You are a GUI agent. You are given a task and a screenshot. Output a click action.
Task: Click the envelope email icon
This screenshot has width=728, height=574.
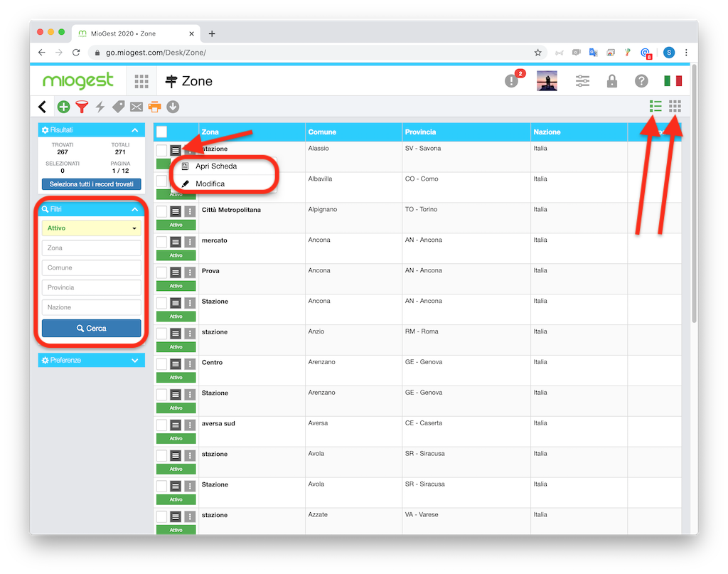[x=136, y=107]
